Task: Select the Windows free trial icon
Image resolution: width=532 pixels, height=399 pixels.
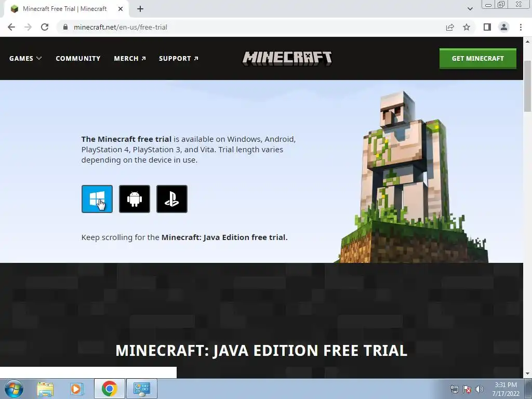Action: point(97,199)
